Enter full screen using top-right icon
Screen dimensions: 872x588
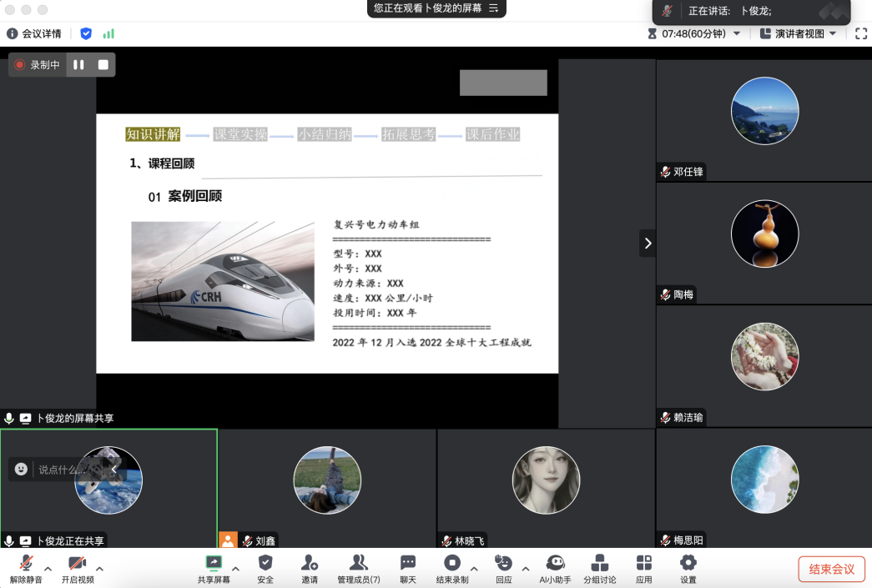click(861, 33)
